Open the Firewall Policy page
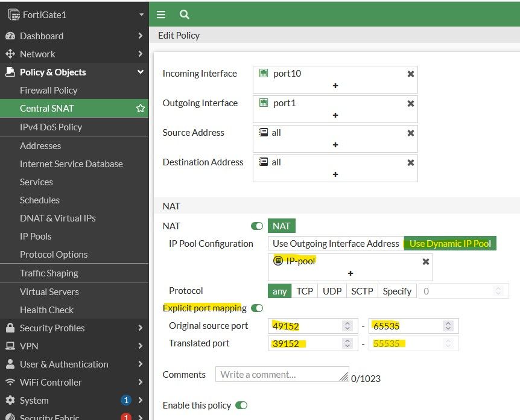 [48, 91]
